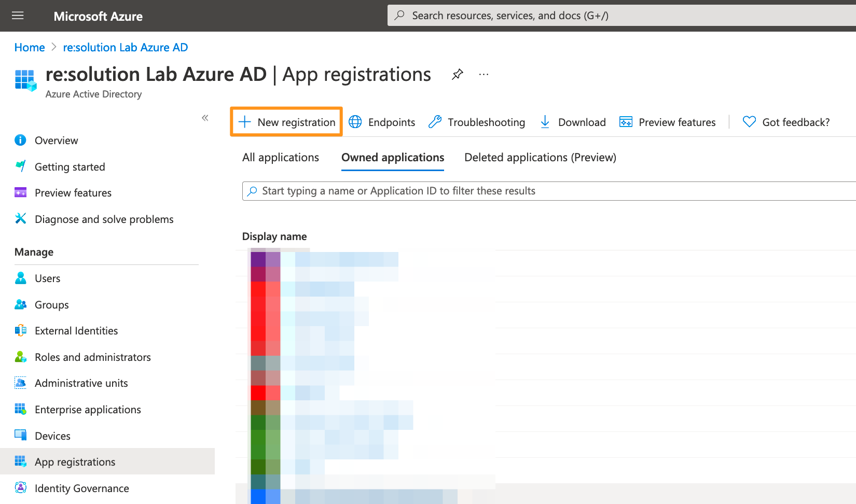Click the Devices monitor icon
Screen dimensions: 856x504
coord(20,435)
